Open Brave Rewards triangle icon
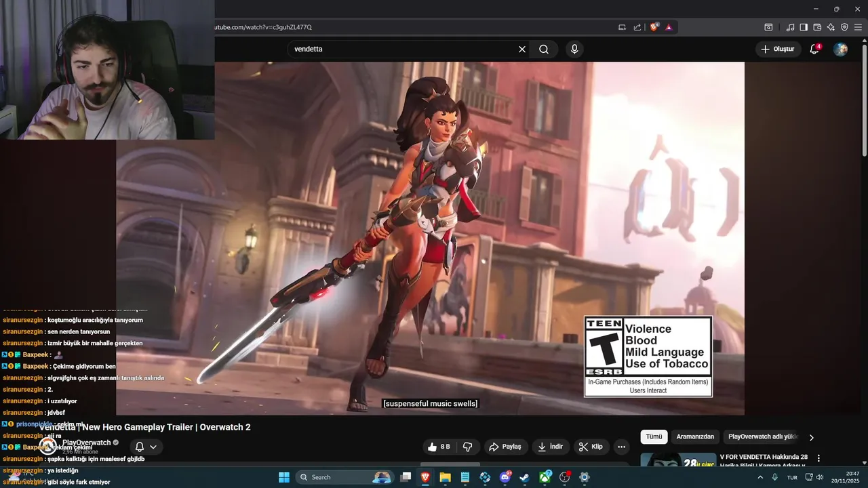 (x=669, y=27)
